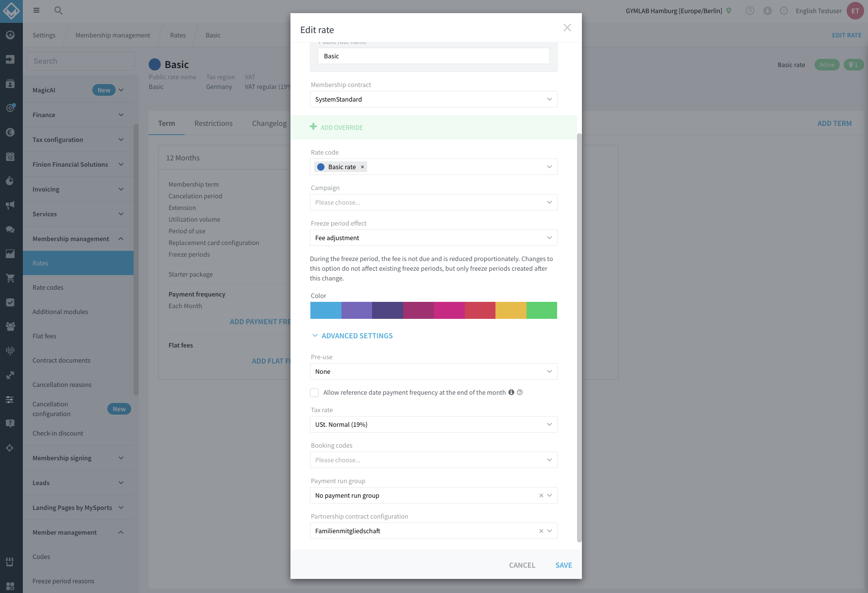Open the store icon near bottom of left rail
The height and width of the screenshot is (593, 868).
point(10,562)
